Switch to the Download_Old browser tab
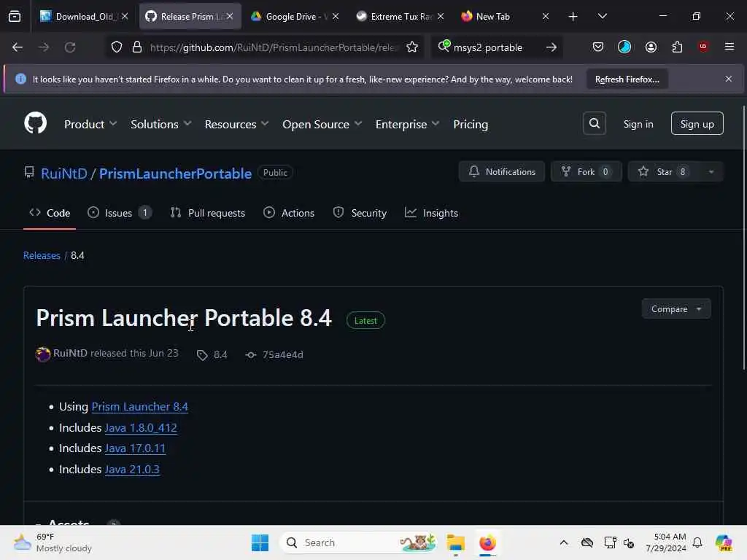Image resolution: width=747 pixels, height=560 pixels. 85,16
